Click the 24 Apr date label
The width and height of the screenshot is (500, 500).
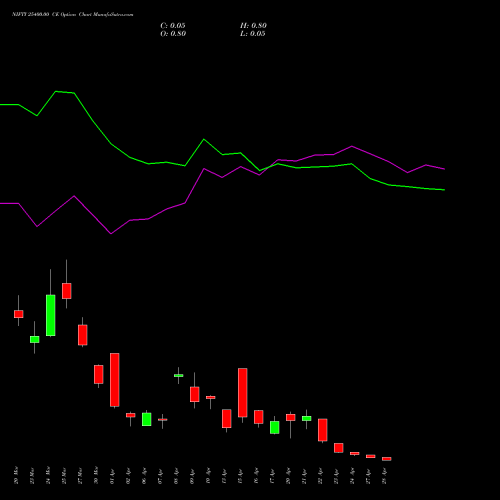pyautogui.click(x=352, y=475)
